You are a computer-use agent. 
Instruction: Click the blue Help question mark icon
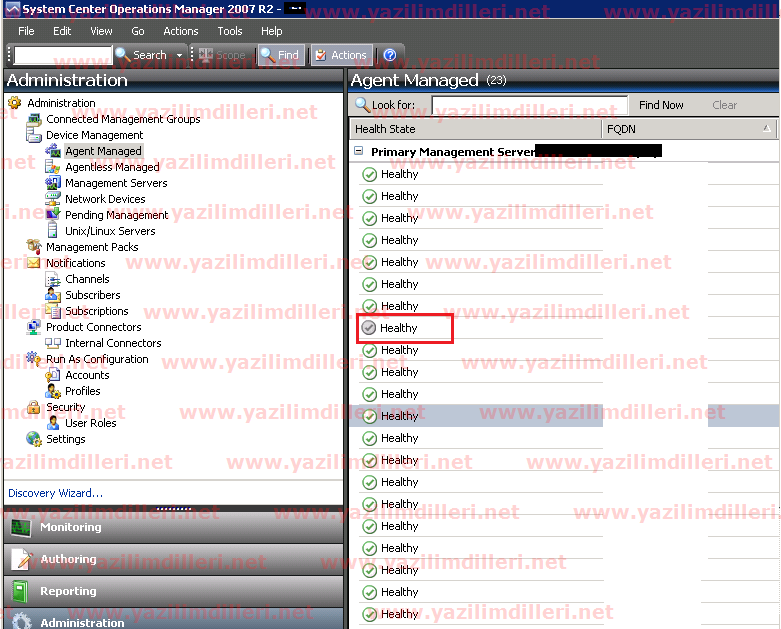[x=390, y=55]
